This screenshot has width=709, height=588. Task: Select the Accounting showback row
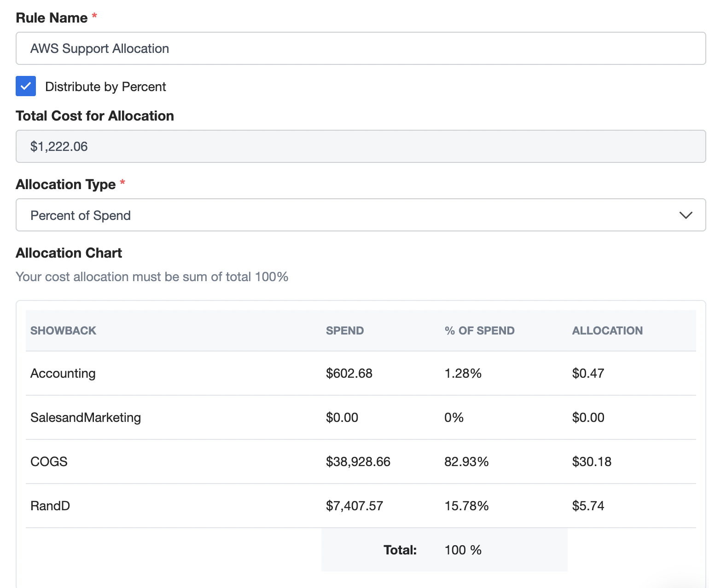pos(63,373)
